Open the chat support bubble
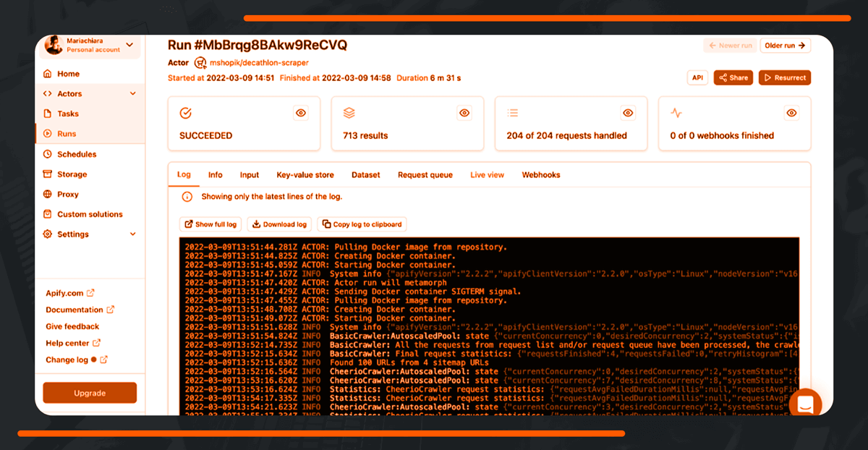This screenshot has width=868, height=450. point(805,404)
